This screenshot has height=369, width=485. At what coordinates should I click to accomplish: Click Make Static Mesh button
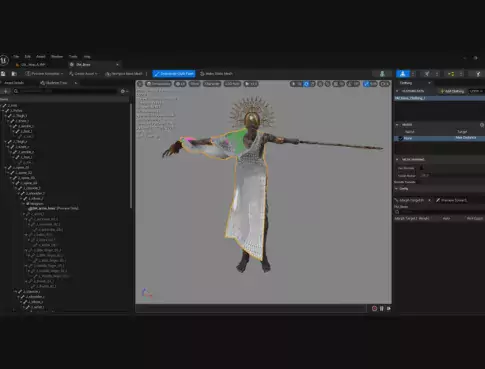coord(216,74)
